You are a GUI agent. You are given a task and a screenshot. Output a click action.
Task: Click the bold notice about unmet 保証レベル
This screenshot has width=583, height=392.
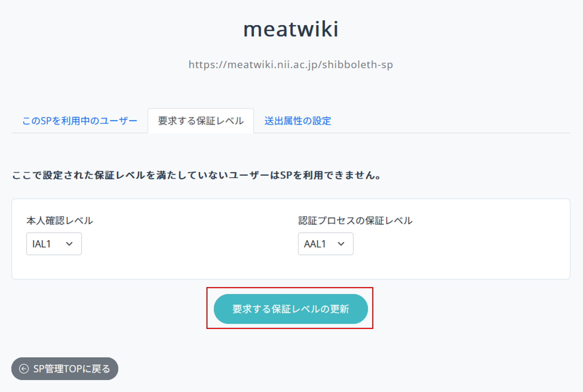coord(197,175)
